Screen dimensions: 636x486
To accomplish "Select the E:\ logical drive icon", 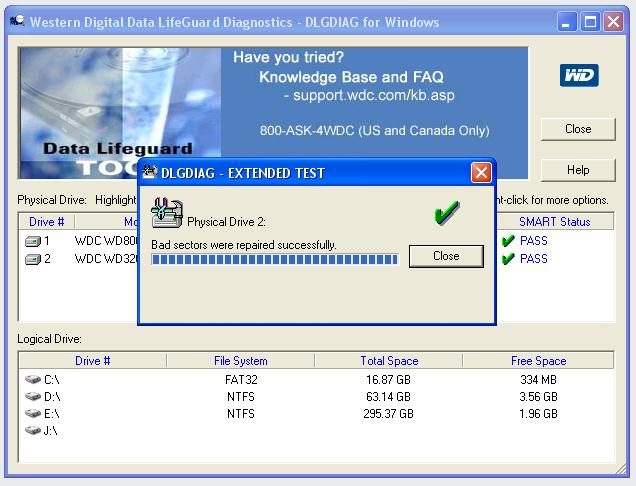I will click(33, 413).
